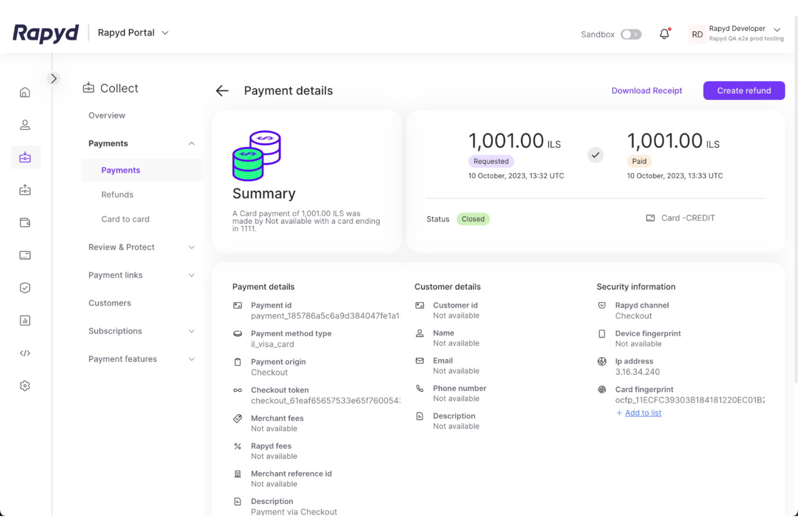This screenshot has height=532, width=798.
Task: Click the Rapyd fees percent icon
Action: [x=237, y=446]
